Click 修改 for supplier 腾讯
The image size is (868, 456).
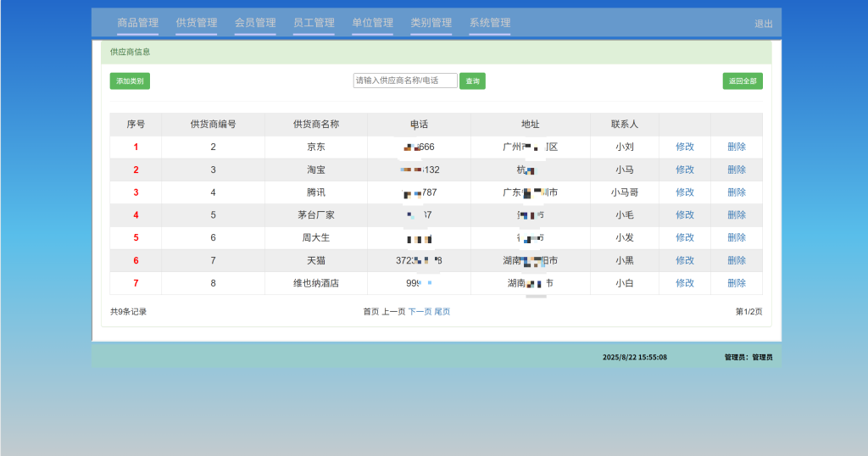685,192
